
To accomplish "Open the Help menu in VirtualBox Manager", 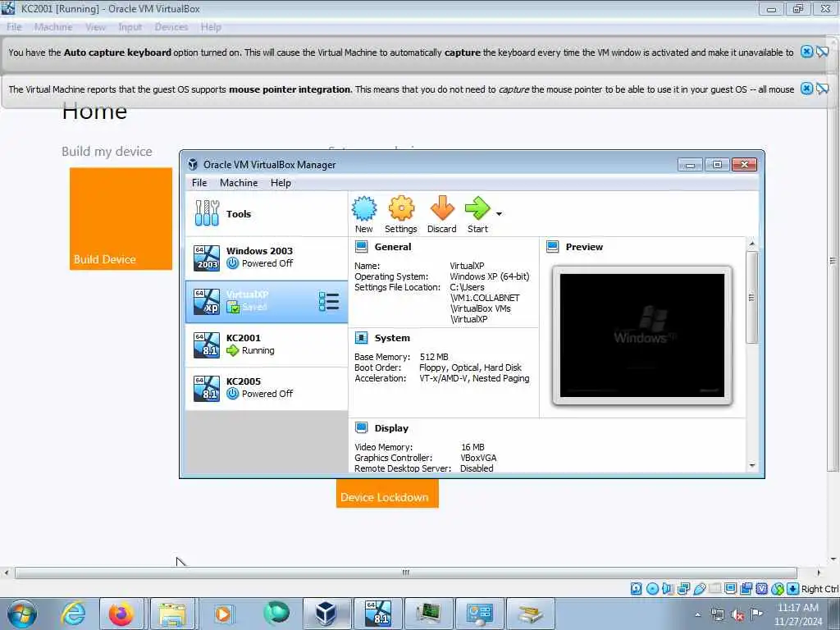I will click(281, 183).
